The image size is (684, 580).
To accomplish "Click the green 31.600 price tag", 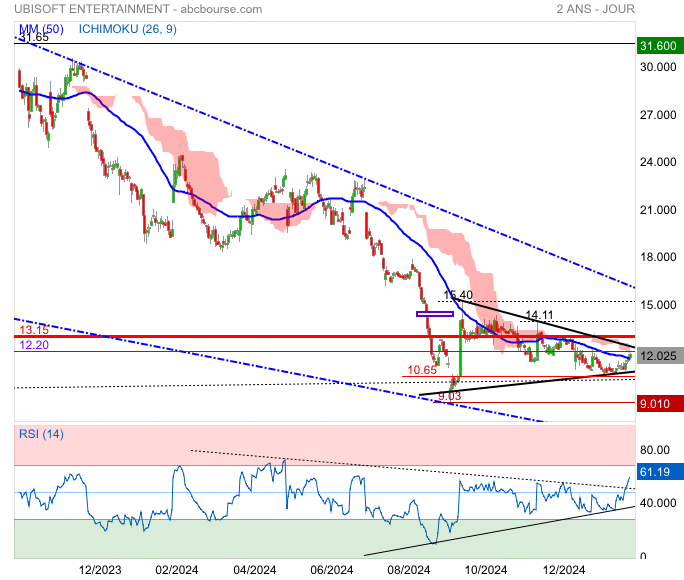I will (x=660, y=46).
